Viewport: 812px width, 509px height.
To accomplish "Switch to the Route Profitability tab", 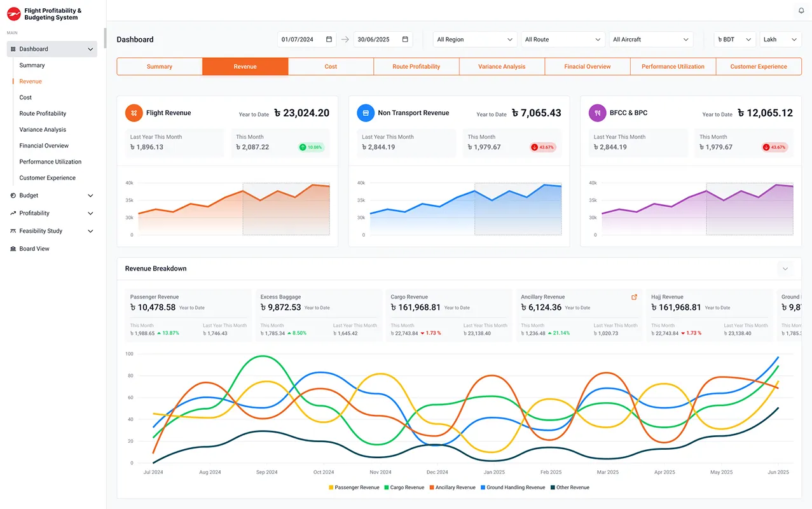I will pos(416,67).
